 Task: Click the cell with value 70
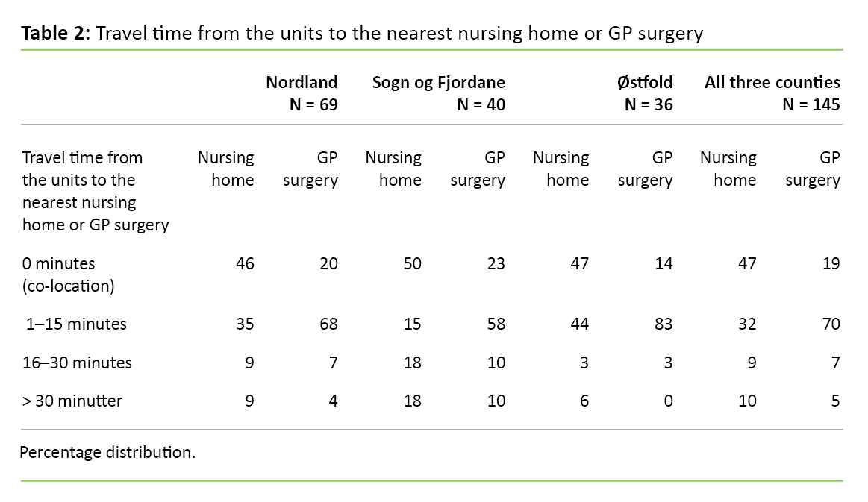(831, 324)
